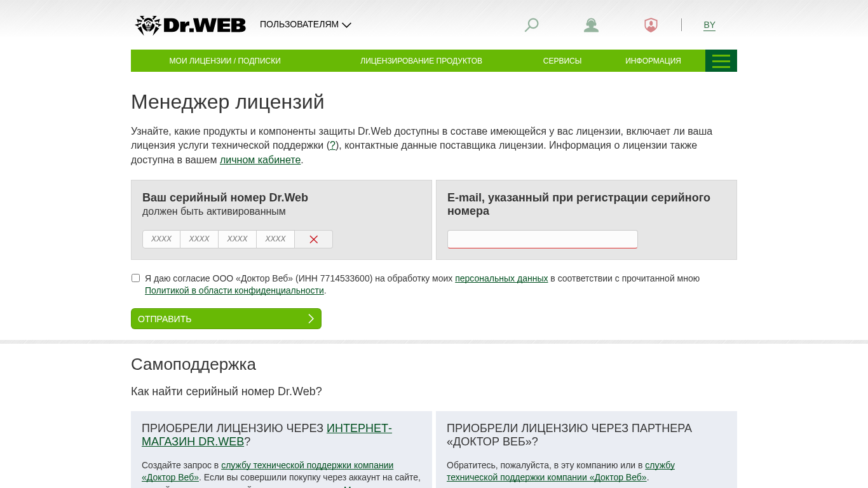Tick the personal data consent checkbox

[135, 278]
